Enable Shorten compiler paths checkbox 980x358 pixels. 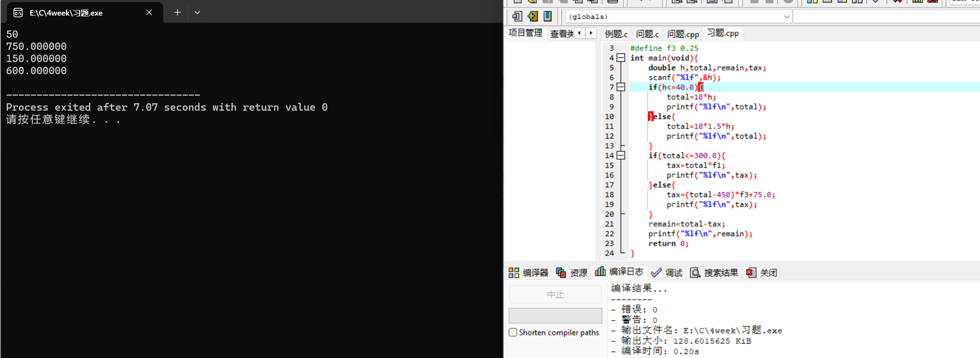pos(513,332)
